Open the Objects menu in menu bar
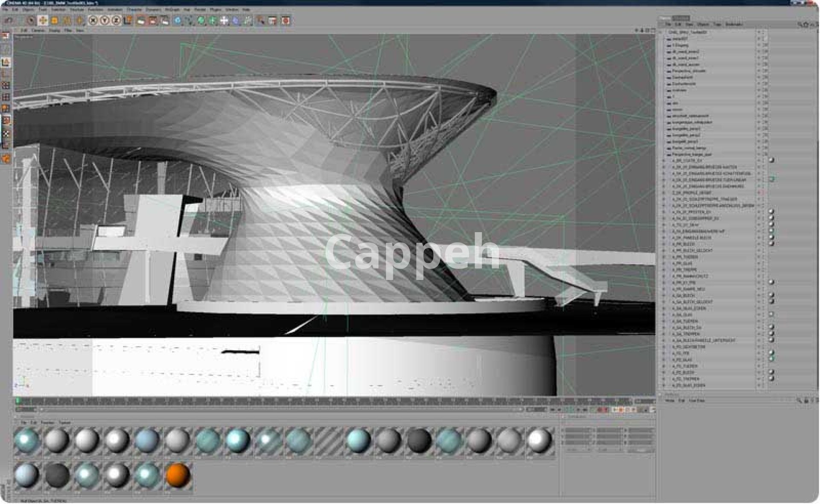Image resolution: width=820 pixels, height=504 pixels. (x=28, y=9)
